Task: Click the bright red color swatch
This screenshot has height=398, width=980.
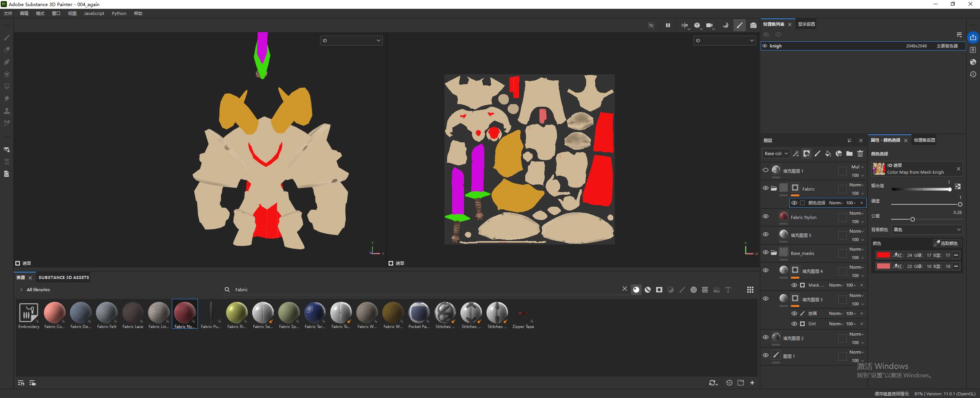Action: (883, 255)
